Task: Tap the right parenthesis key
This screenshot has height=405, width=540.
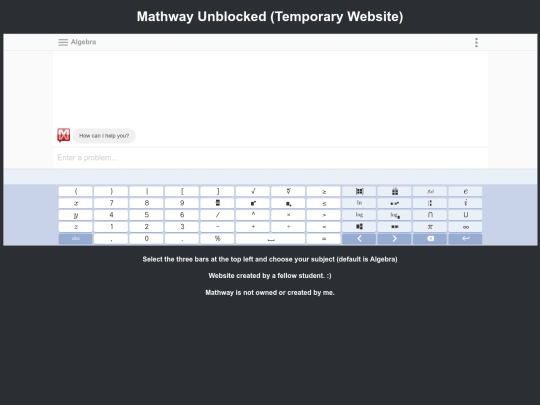Action: coord(111,191)
